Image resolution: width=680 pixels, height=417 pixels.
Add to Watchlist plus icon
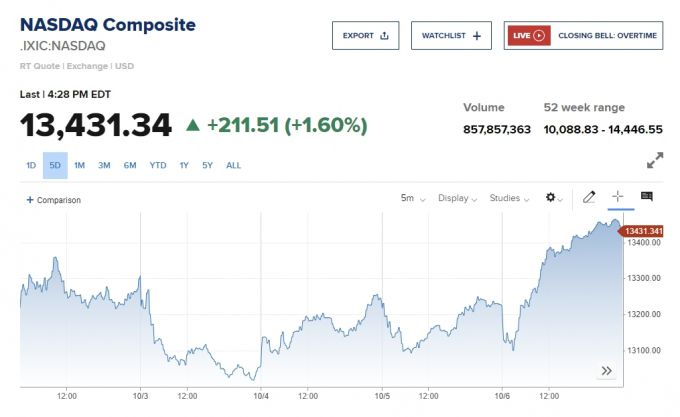pos(476,36)
